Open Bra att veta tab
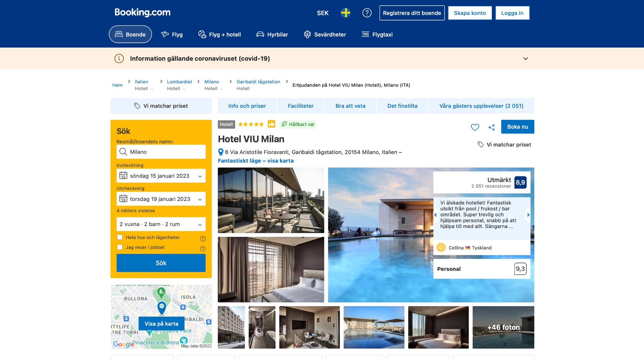 (x=350, y=106)
